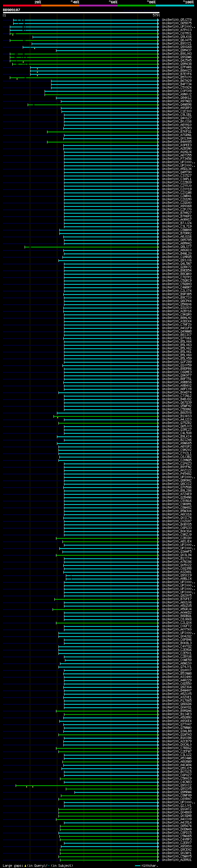Select the label UniRef100_Q7FAR6
The height and width of the screenshot is (868, 197).
(177, 67)
